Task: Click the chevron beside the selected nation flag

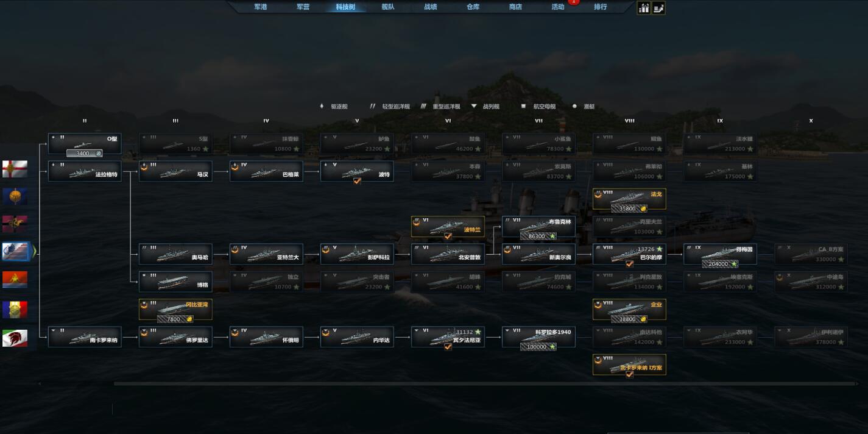Action: [x=34, y=251]
